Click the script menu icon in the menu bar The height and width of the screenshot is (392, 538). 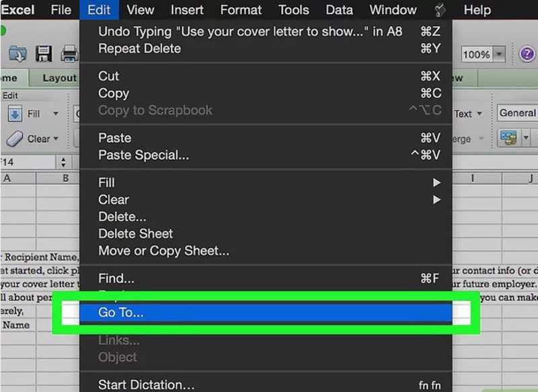(441, 10)
